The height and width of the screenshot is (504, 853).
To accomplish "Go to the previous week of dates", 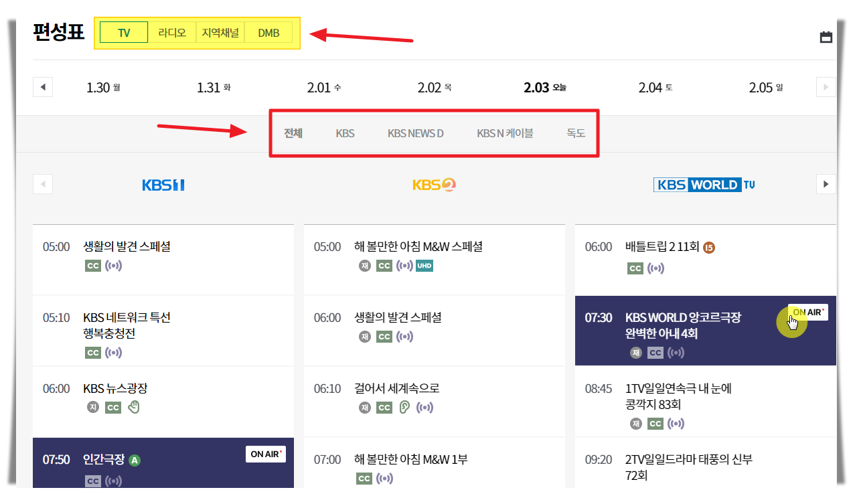I will tap(43, 87).
